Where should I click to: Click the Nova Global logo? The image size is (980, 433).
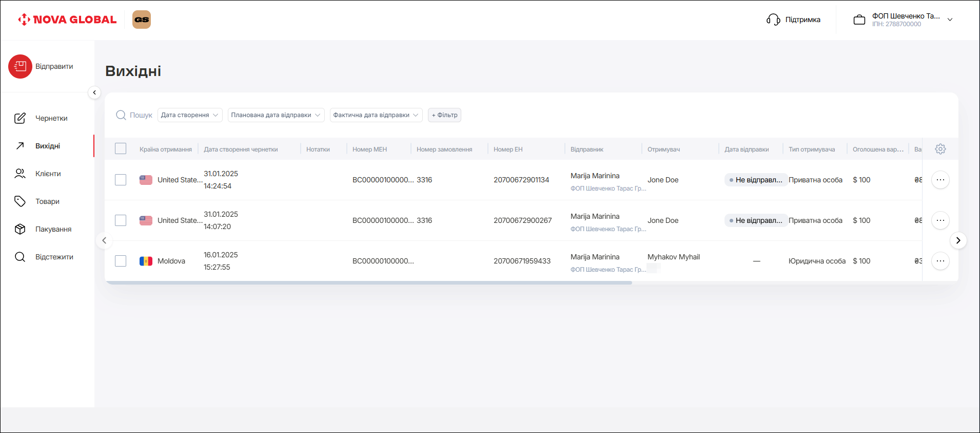(68, 20)
